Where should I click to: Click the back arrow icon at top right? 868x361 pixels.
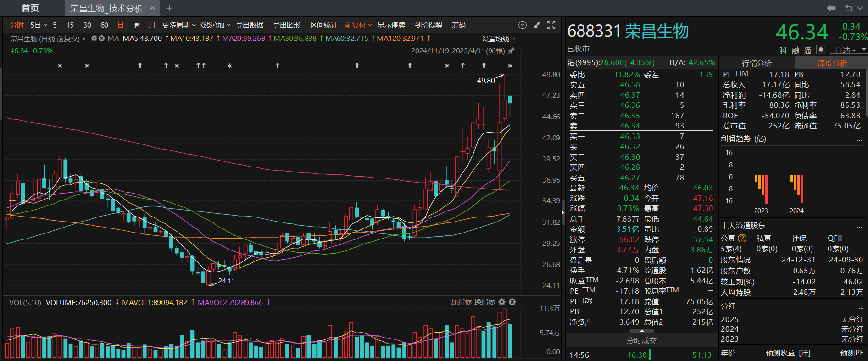click(831, 8)
